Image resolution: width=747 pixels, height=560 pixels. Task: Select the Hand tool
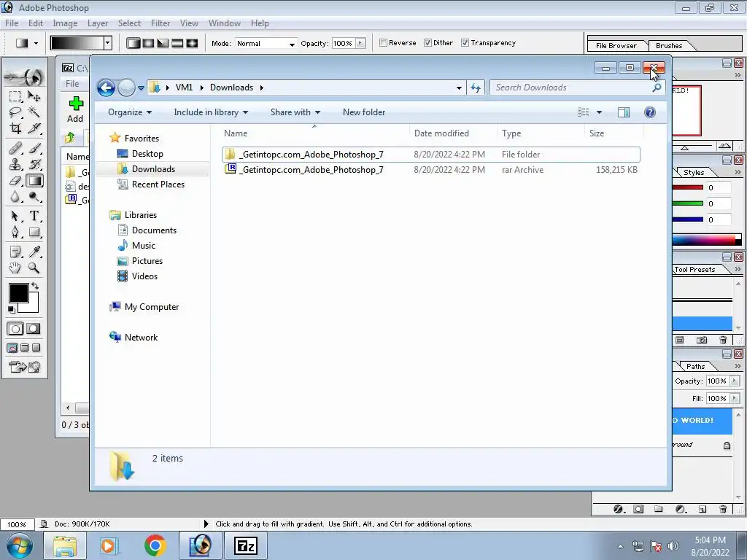click(x=15, y=268)
